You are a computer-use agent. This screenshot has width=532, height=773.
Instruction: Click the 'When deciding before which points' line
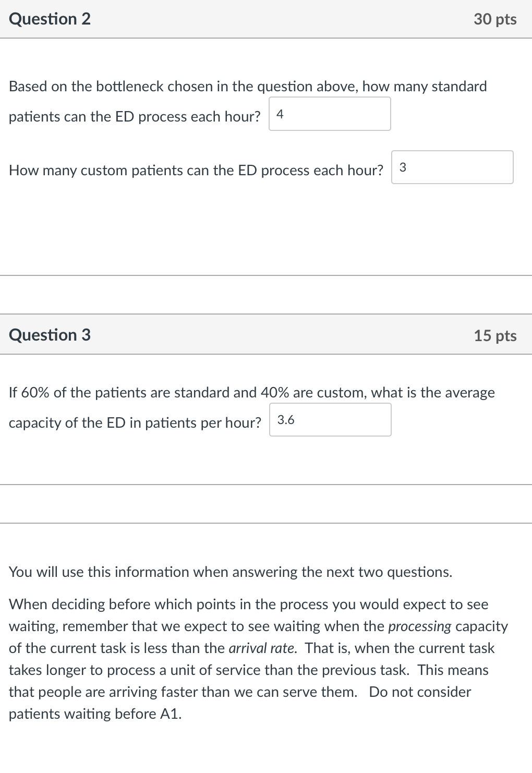(x=248, y=604)
